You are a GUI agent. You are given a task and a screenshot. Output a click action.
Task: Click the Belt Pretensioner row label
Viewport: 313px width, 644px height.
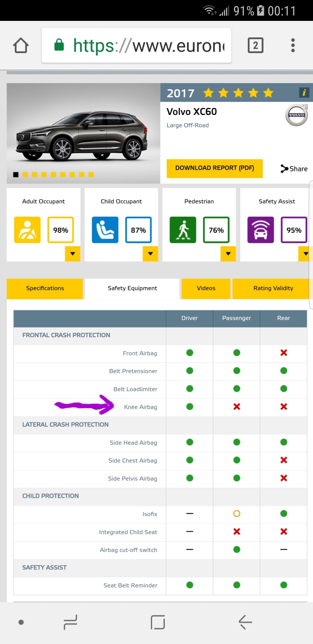point(133,371)
